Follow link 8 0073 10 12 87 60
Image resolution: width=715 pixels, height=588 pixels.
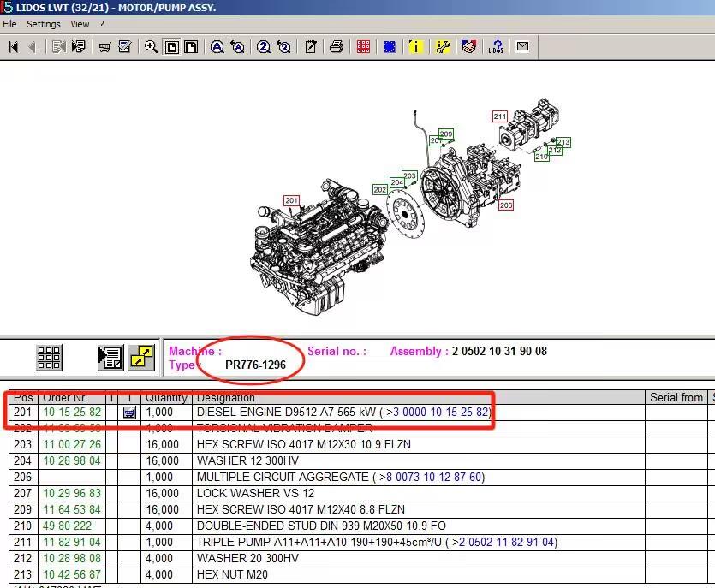[x=433, y=478]
